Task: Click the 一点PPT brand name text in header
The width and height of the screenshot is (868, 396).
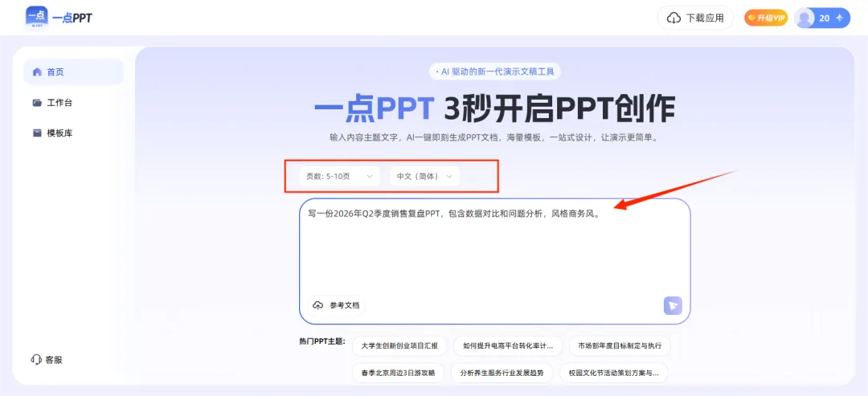Action: point(72,18)
